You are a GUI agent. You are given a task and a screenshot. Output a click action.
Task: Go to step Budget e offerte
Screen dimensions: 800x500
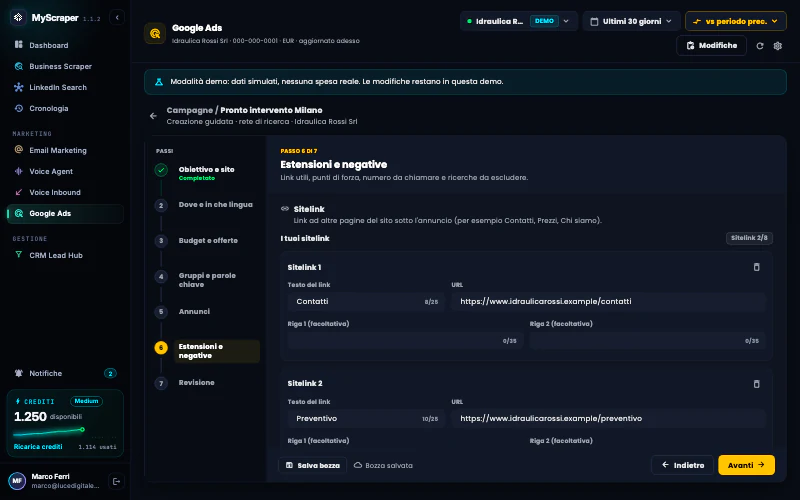click(206, 240)
